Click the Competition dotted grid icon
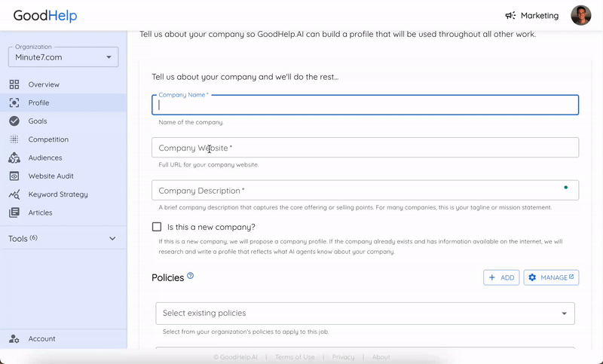The image size is (603, 364). click(14, 139)
